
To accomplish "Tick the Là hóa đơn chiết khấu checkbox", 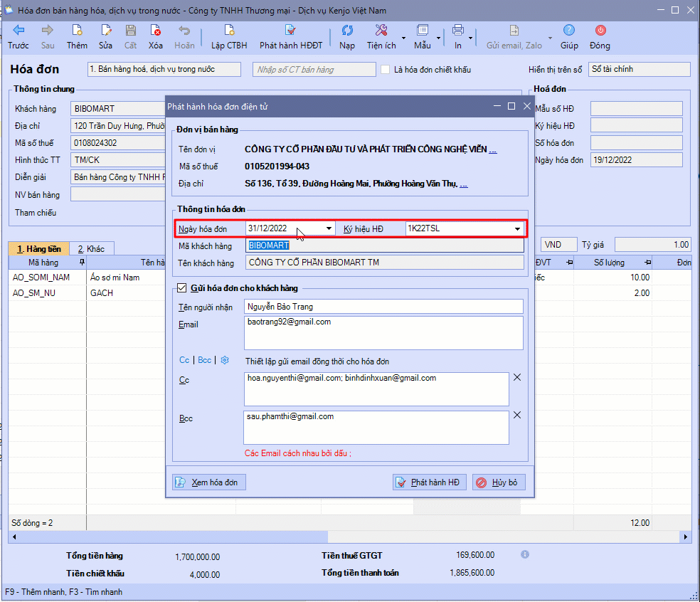I will point(385,70).
